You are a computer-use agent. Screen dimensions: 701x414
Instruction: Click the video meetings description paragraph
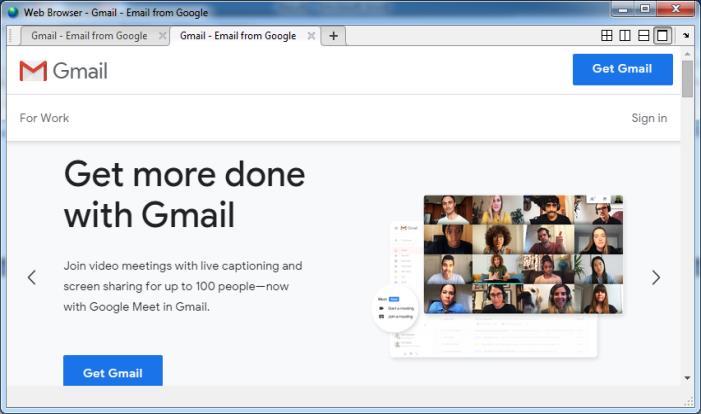[183, 286]
